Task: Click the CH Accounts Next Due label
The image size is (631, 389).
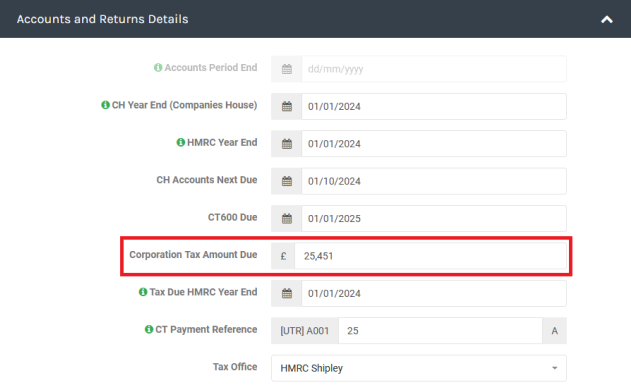Action: tap(207, 180)
